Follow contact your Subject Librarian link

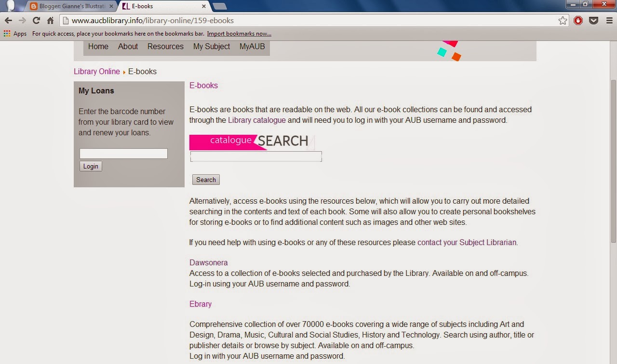click(467, 243)
